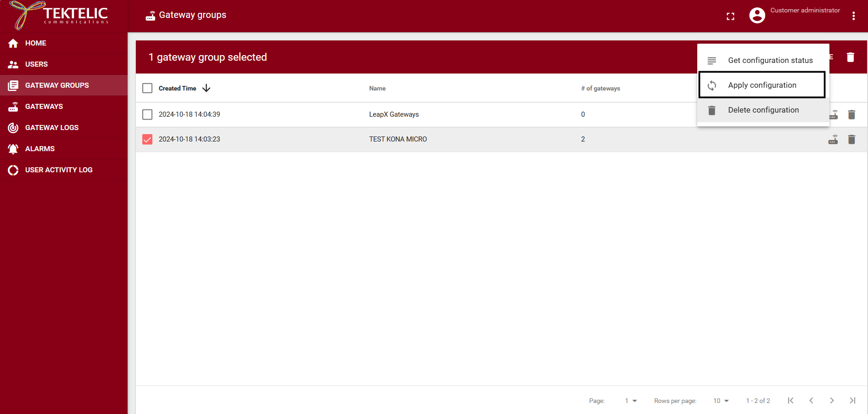Screen dimensions: 868x414
Task: Delete selected gateway groups using header trash icon
Action: coord(850,57)
